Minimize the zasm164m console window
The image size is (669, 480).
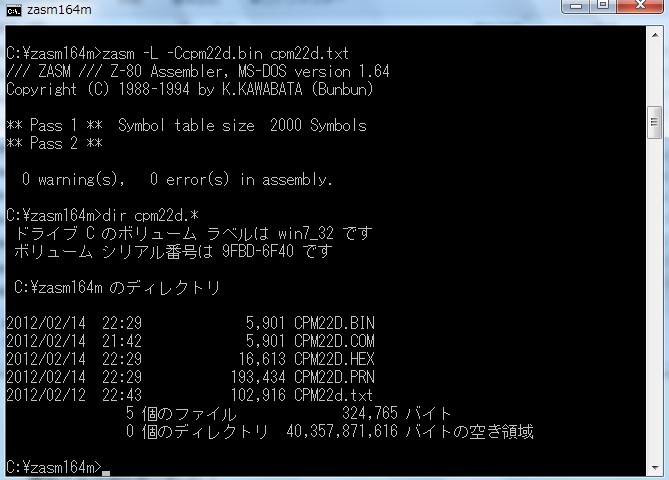click(x=576, y=6)
